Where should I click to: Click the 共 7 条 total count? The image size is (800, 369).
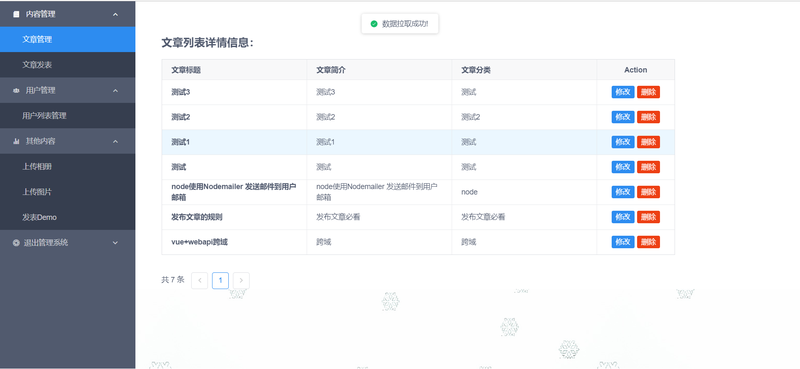click(173, 280)
